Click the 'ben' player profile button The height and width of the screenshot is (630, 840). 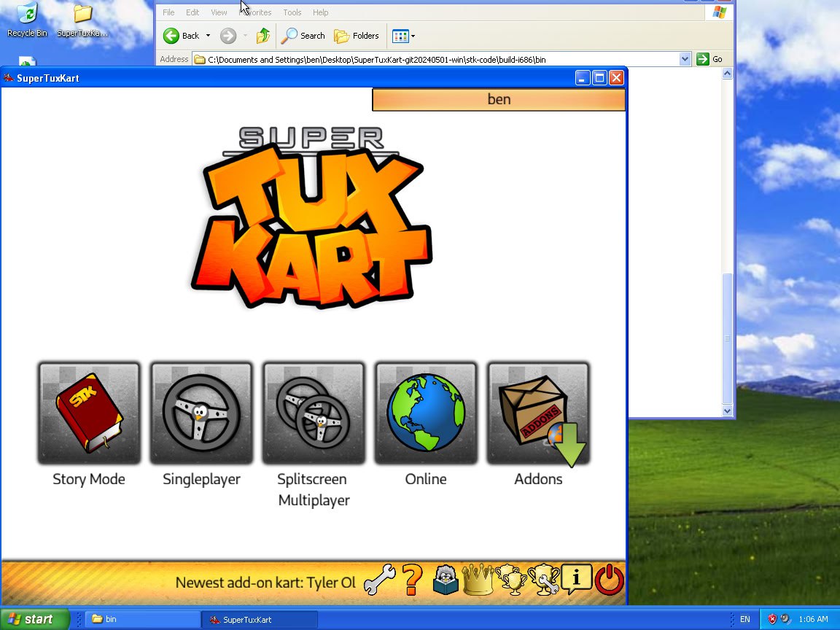[x=499, y=100]
